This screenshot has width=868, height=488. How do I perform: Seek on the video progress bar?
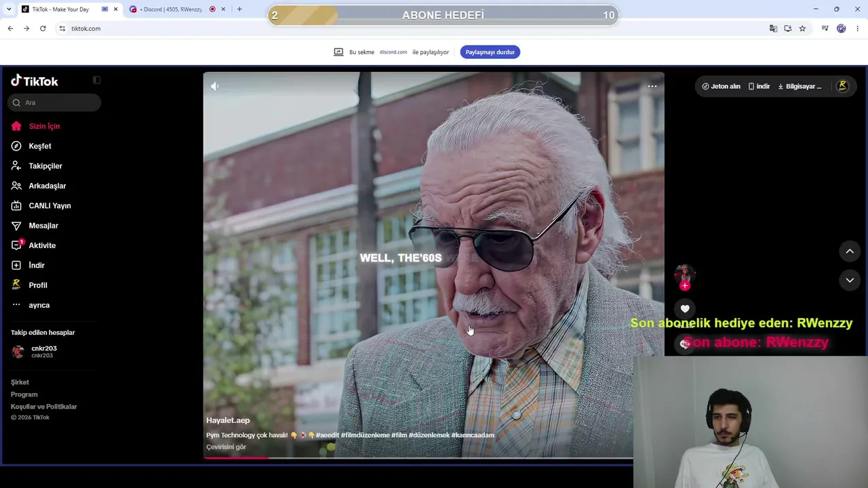418,457
